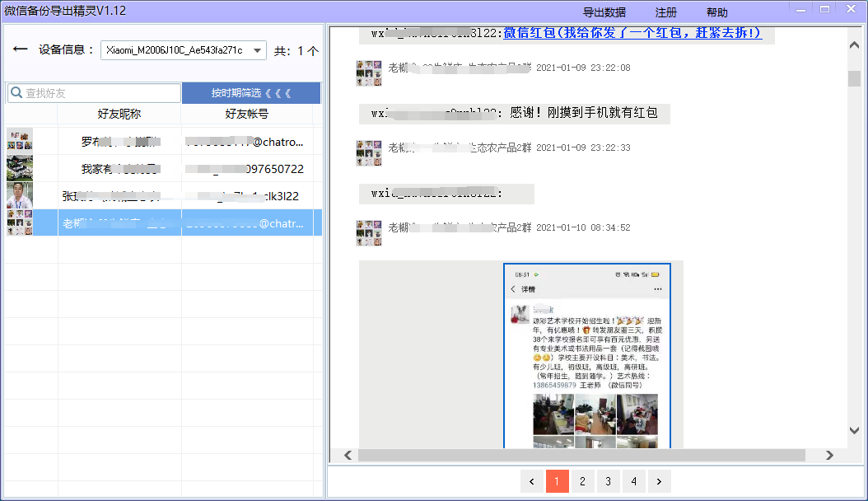868x501 pixels.
Task: Go to page 2 of chat
Action: (582, 481)
